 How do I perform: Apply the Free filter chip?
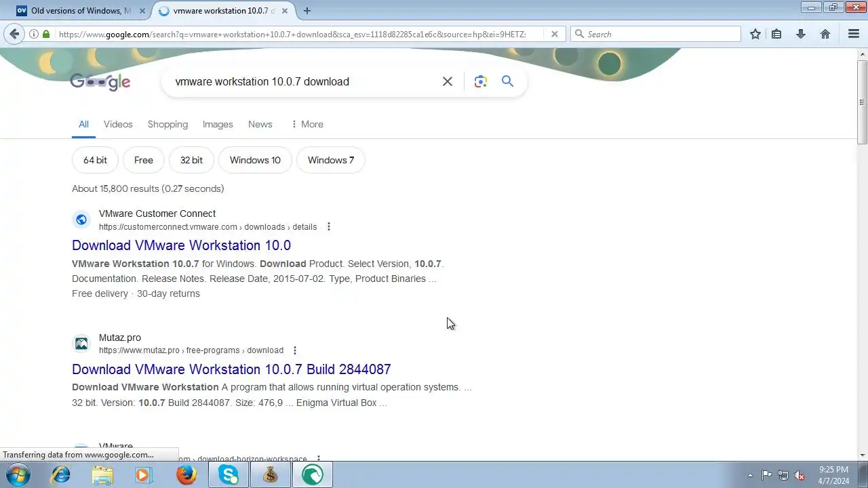pyautogui.click(x=144, y=160)
